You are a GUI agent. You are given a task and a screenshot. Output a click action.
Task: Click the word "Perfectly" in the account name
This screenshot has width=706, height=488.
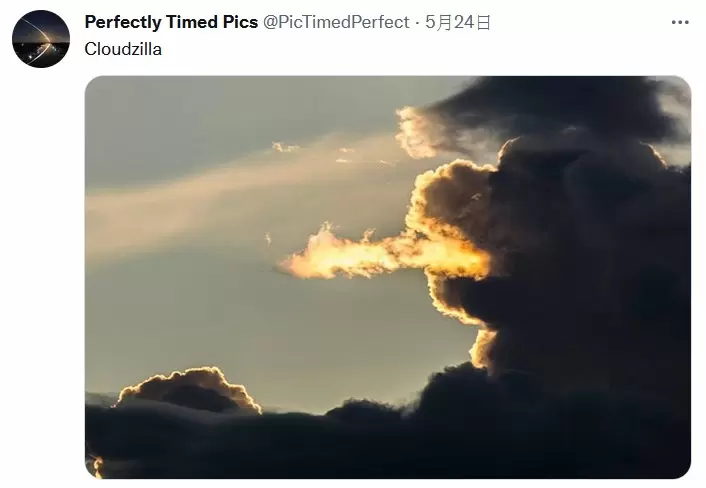pos(123,22)
